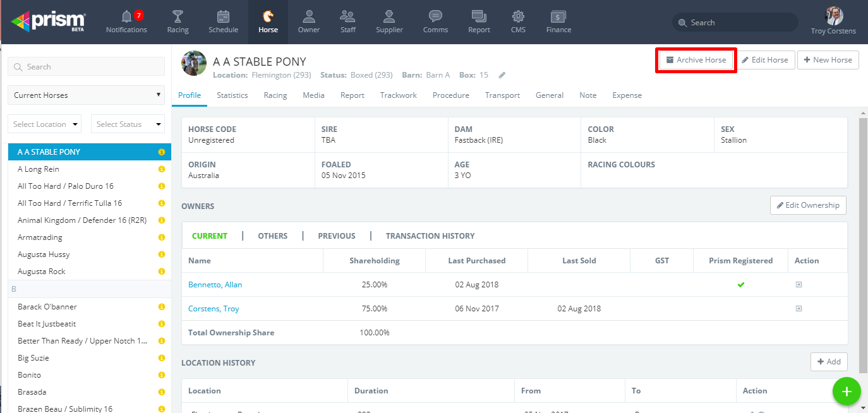This screenshot has width=868, height=413.
Task: Open the Schedule calendar icon
Action: pyautogui.click(x=223, y=16)
